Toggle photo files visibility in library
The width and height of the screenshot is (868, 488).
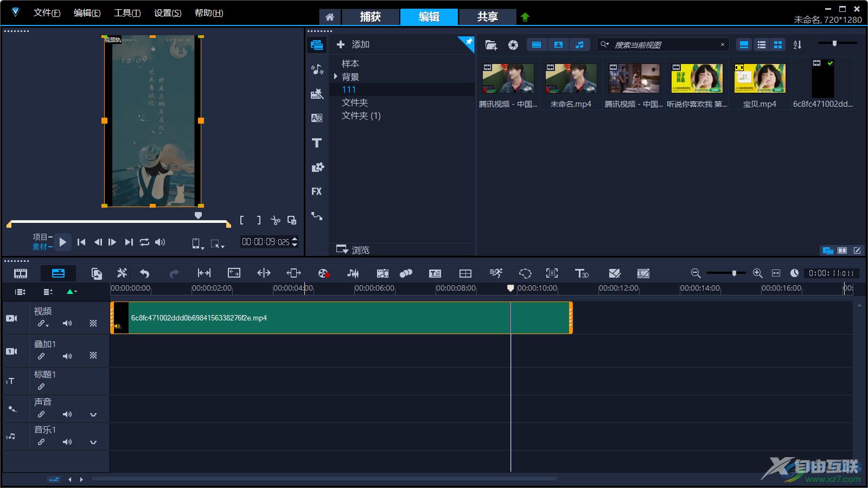pos(558,45)
